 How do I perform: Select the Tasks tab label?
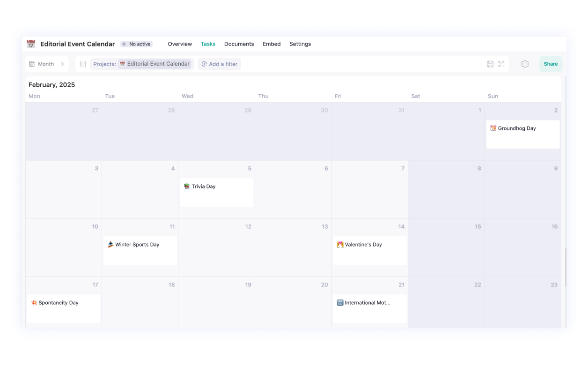click(x=208, y=44)
